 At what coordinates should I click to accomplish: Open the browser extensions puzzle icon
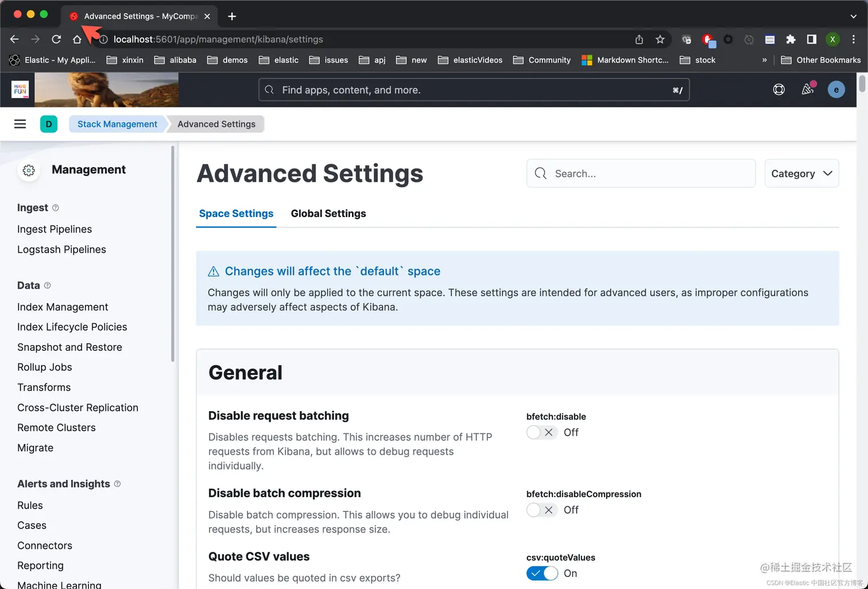[790, 39]
